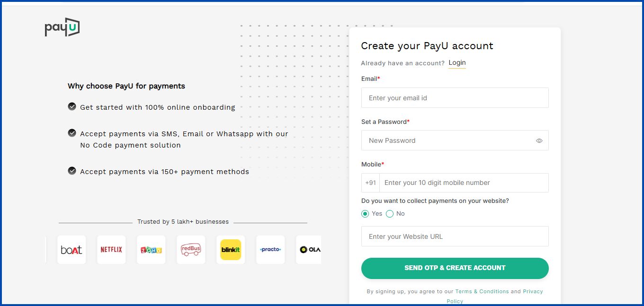Click the boAt brand logo
Screen dimensions: 644x306
pyautogui.click(x=72, y=250)
